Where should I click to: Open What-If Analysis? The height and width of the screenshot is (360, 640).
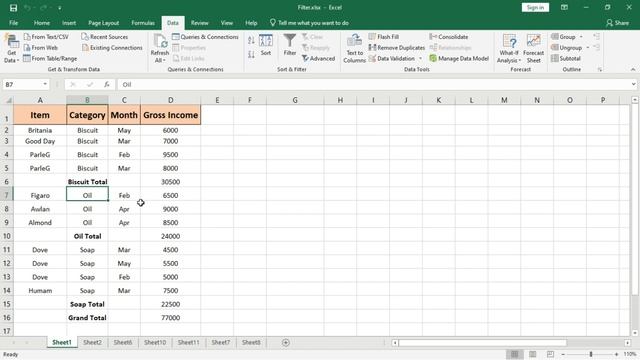point(509,49)
